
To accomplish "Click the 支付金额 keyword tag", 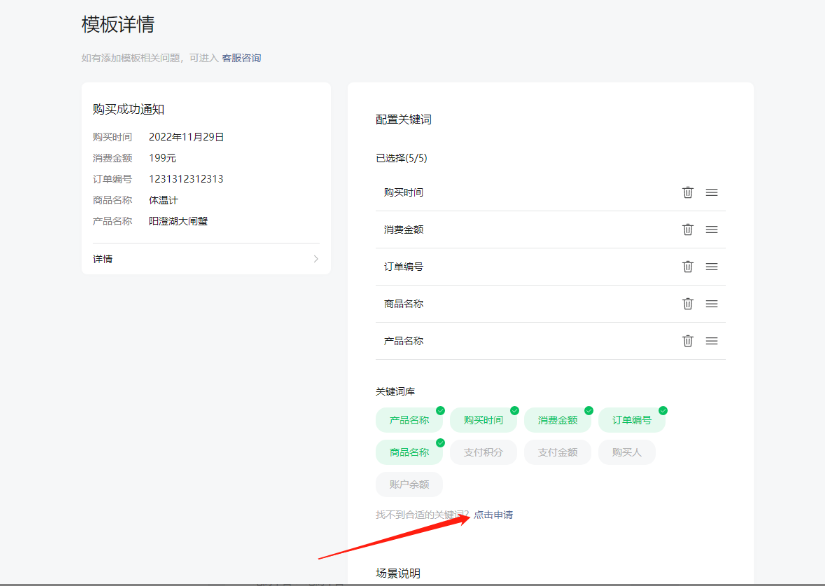I will coord(557,452).
